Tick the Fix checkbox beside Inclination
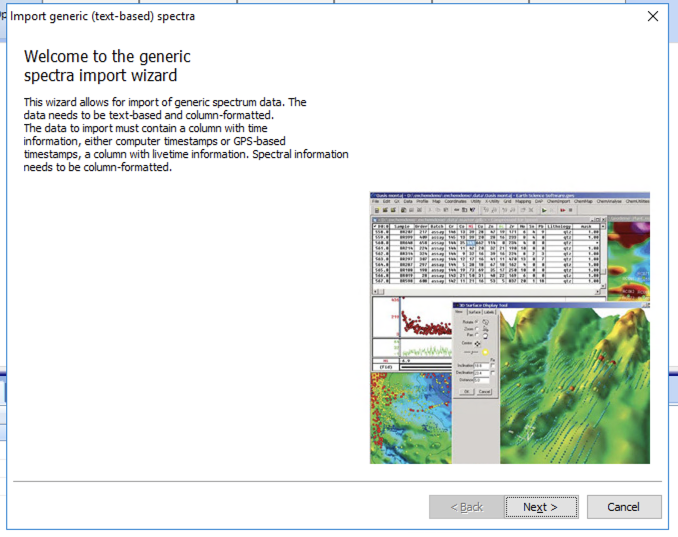The image size is (678, 537). tap(494, 366)
